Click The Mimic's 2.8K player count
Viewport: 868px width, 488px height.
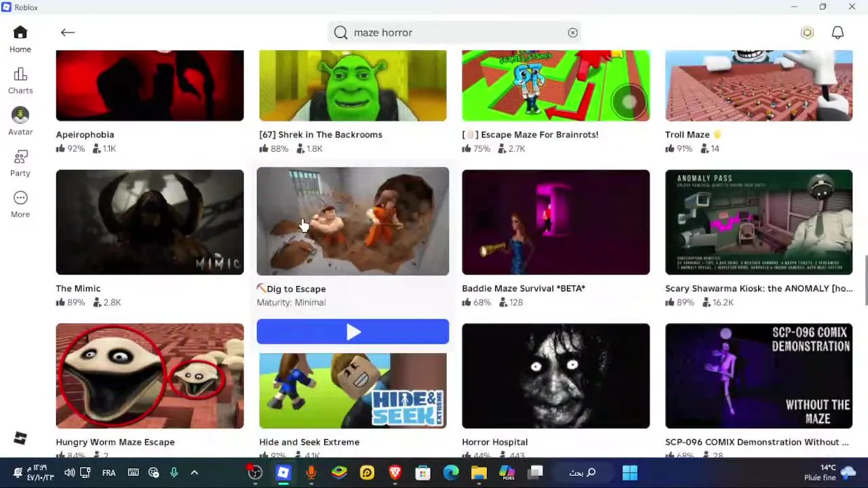[107, 302]
